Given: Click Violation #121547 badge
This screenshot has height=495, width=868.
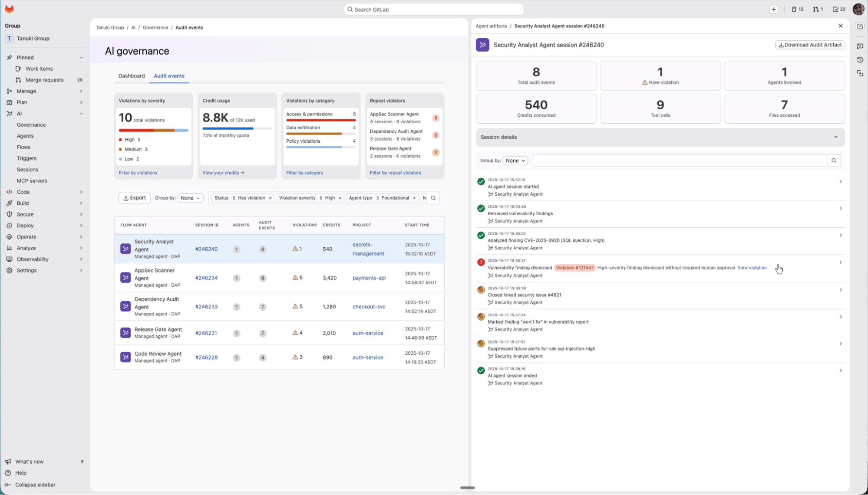Looking at the screenshot, I should [x=574, y=268].
